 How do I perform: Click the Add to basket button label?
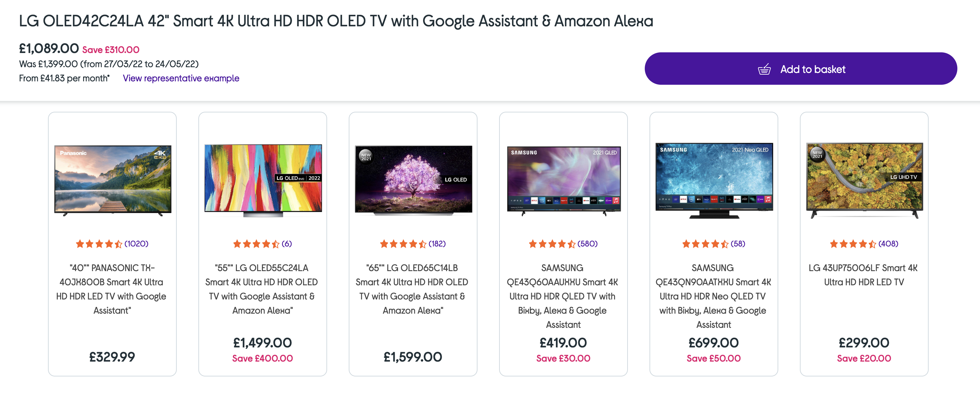[813, 69]
